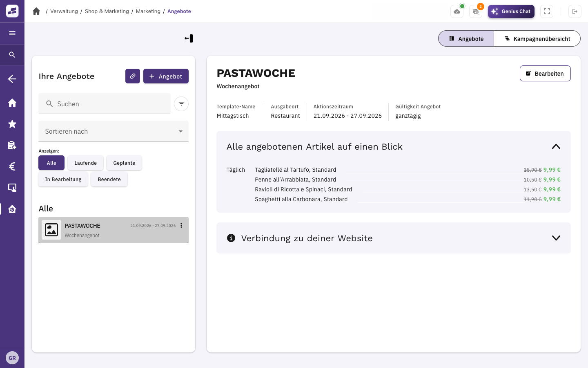Viewport: 588px width, 368px height.
Task: Open GR user avatar
Action: pyautogui.click(x=12, y=358)
